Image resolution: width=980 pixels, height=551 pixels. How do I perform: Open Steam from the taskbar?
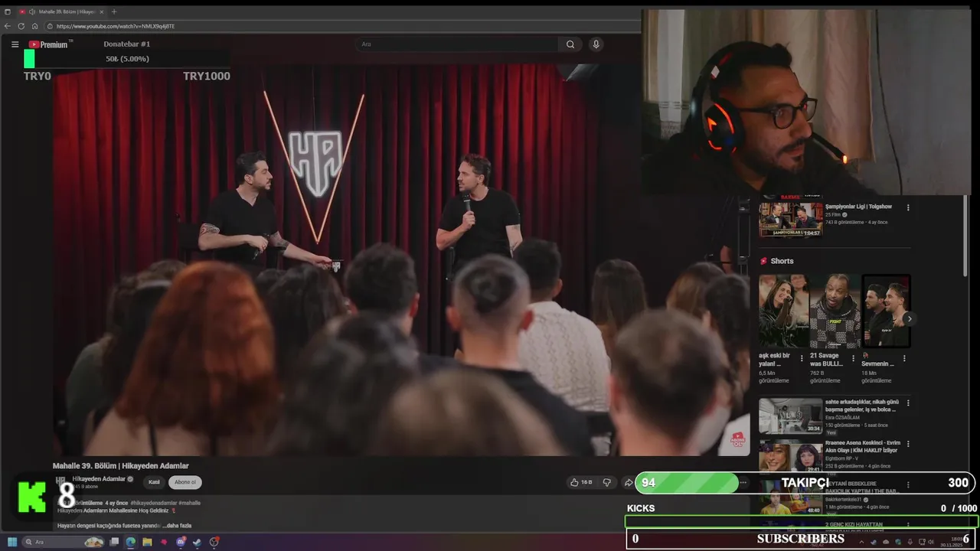tap(198, 542)
